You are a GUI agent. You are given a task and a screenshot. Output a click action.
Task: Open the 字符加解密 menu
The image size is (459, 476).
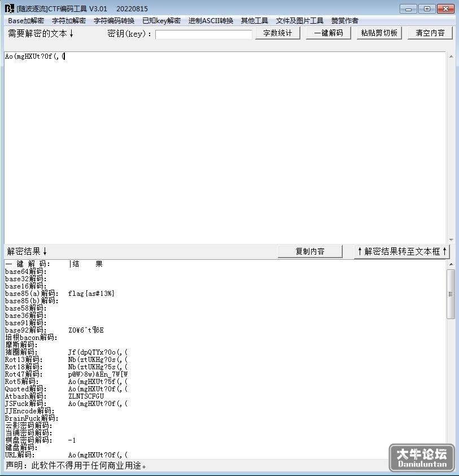coord(69,21)
